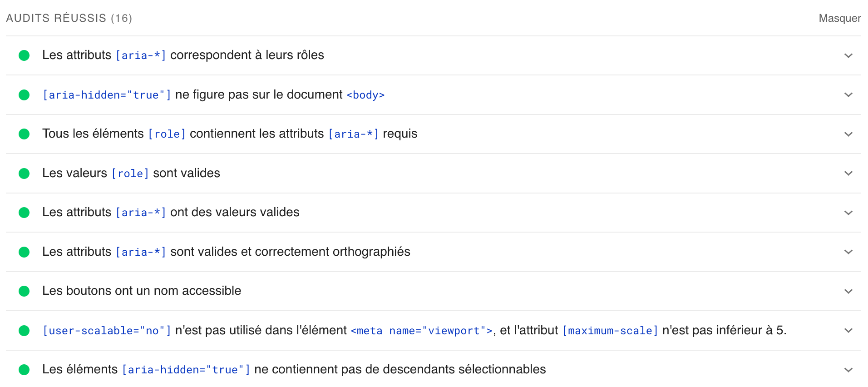The image size is (868, 387).
Task: Click Masquer to hide passed audits
Action: [839, 18]
